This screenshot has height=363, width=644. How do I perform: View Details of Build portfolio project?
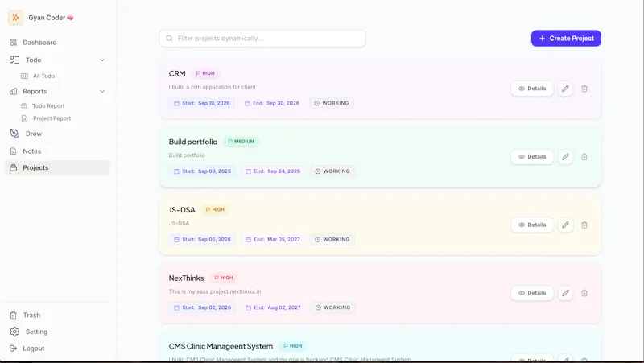click(x=532, y=156)
